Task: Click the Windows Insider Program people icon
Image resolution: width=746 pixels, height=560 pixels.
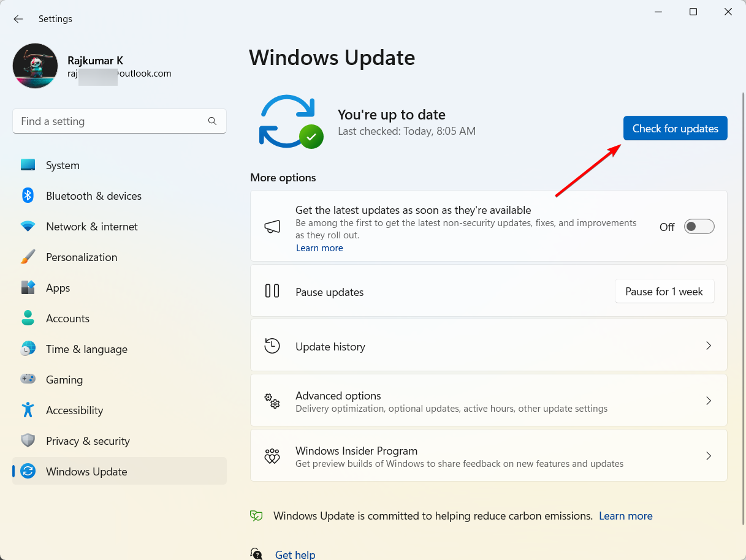Action: (x=272, y=456)
